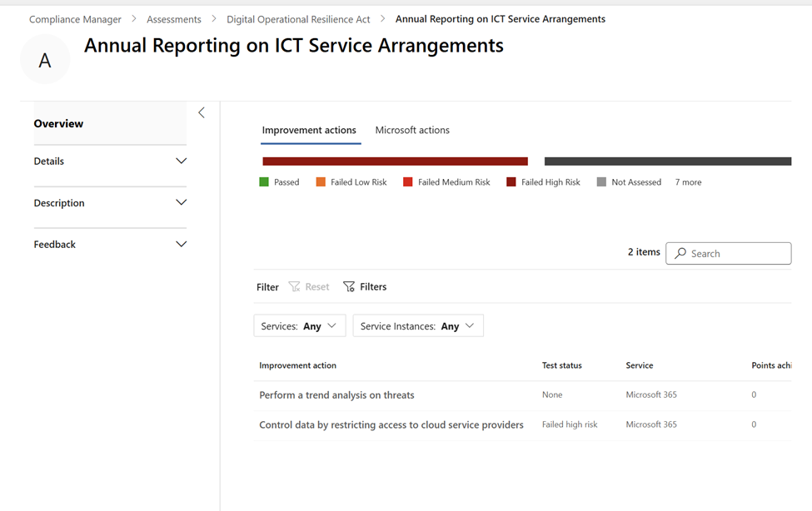The image size is (812, 511).
Task: Expand the Details section
Action: click(x=181, y=161)
